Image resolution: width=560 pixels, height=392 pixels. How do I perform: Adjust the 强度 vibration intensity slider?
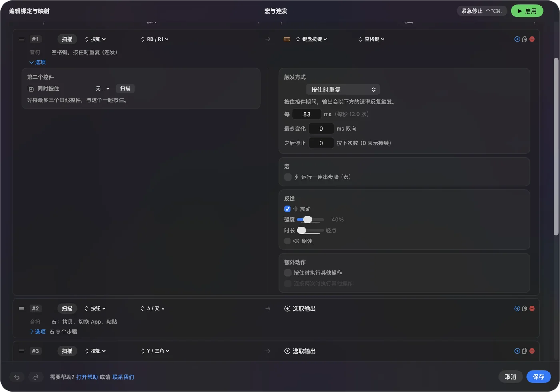(x=310, y=220)
